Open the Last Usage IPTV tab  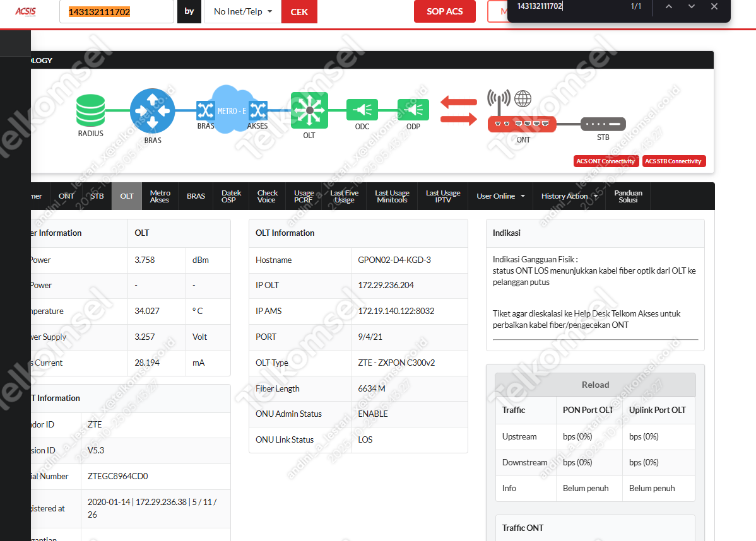442,196
